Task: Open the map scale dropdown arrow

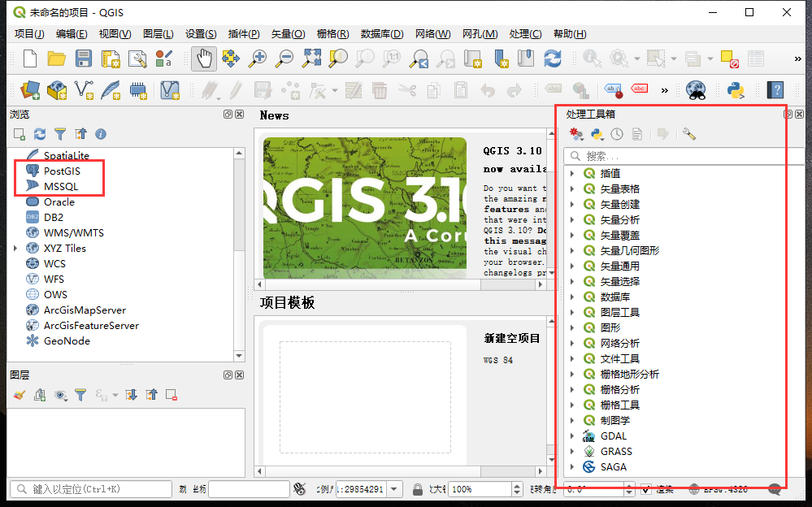Action: point(394,489)
